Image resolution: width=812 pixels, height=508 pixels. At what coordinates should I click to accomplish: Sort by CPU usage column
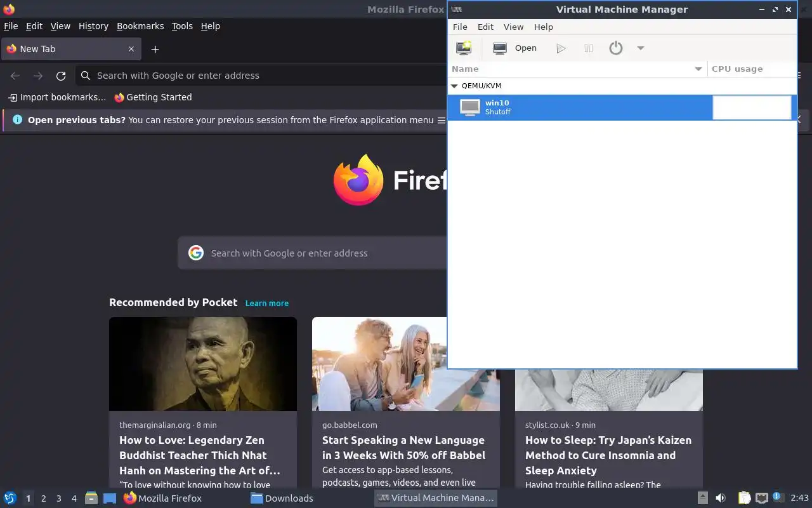click(x=752, y=69)
